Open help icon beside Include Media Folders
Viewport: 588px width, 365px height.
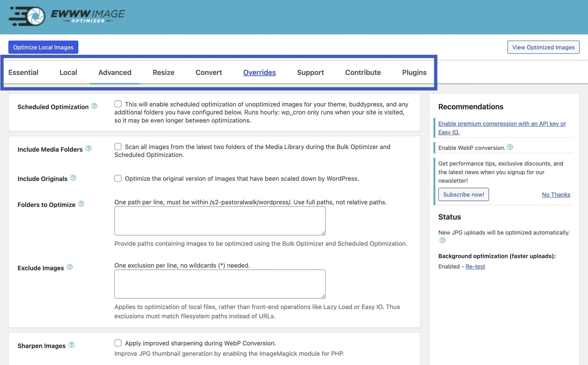88,149
